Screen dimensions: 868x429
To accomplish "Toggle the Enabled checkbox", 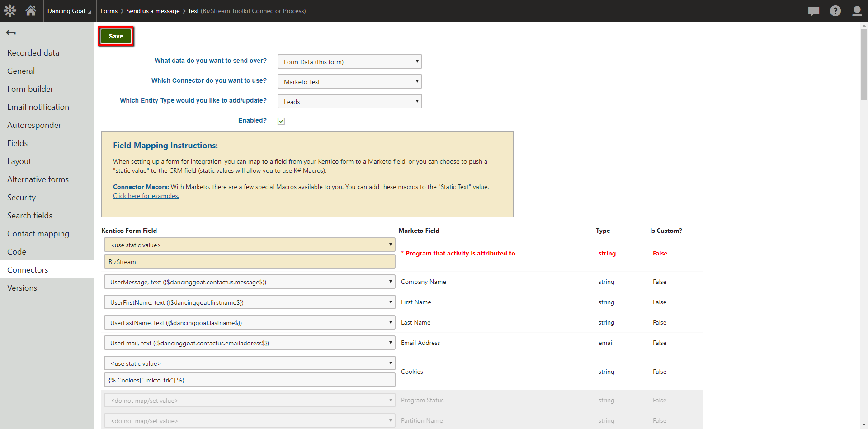I will tap(281, 121).
